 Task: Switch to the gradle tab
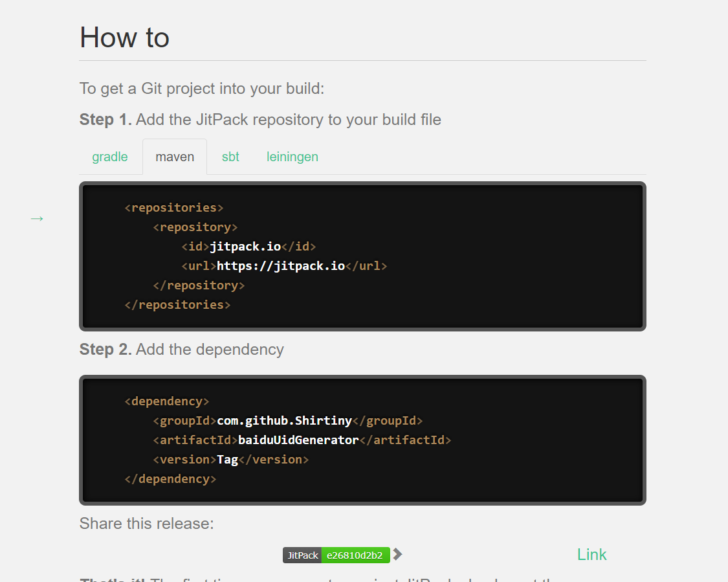110,157
